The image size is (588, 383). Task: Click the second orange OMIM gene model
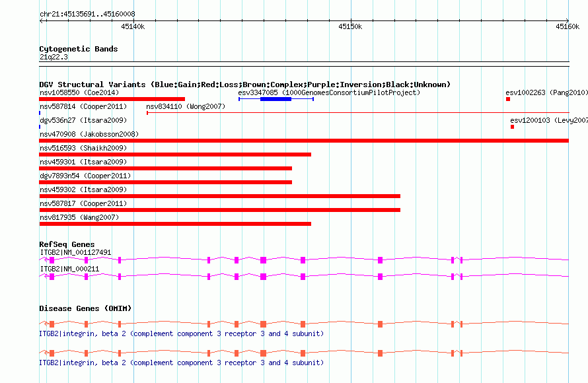pos(304,353)
